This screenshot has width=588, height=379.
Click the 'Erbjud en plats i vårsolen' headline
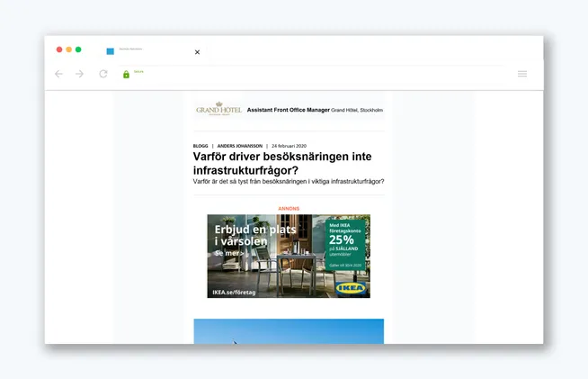(255, 235)
